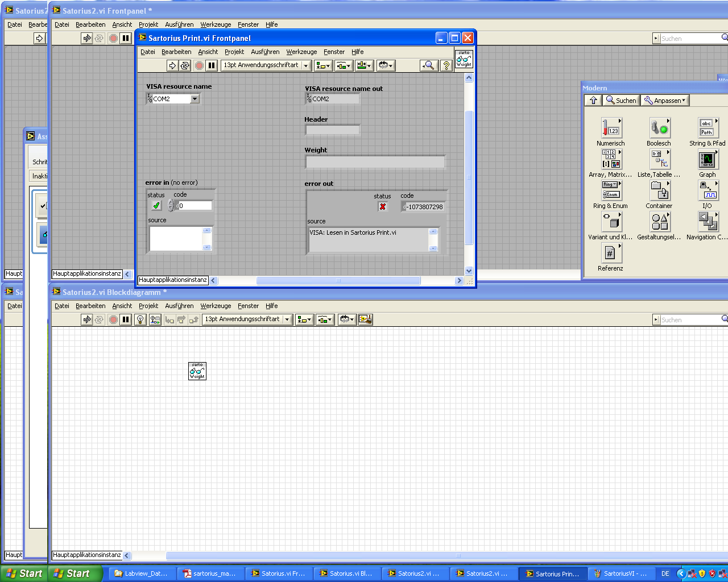Click the step into button
This screenshot has height=582, width=728.
click(169, 319)
